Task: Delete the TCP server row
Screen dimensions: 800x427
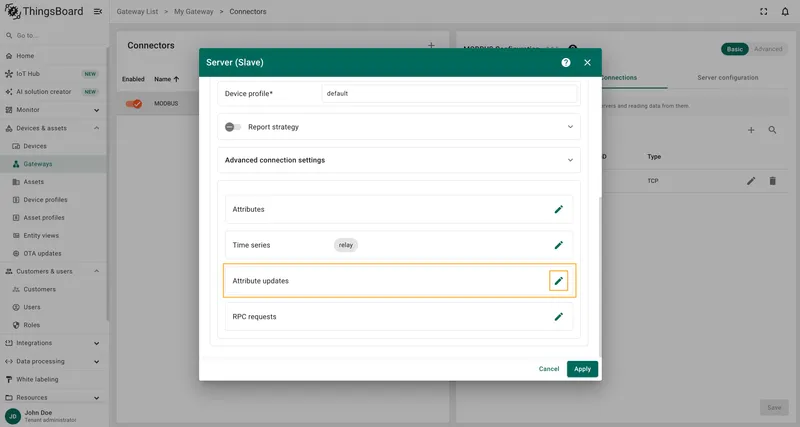Action: 772,181
